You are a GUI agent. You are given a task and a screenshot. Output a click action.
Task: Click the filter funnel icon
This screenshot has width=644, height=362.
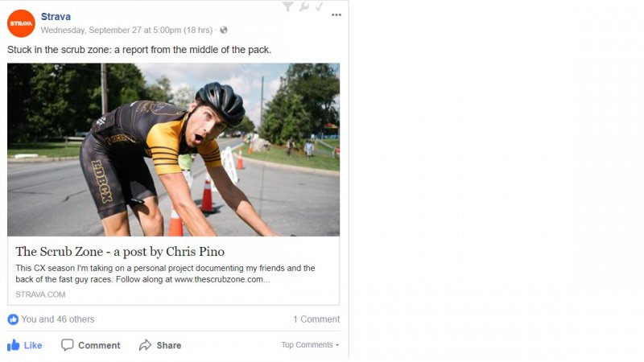coord(288,6)
